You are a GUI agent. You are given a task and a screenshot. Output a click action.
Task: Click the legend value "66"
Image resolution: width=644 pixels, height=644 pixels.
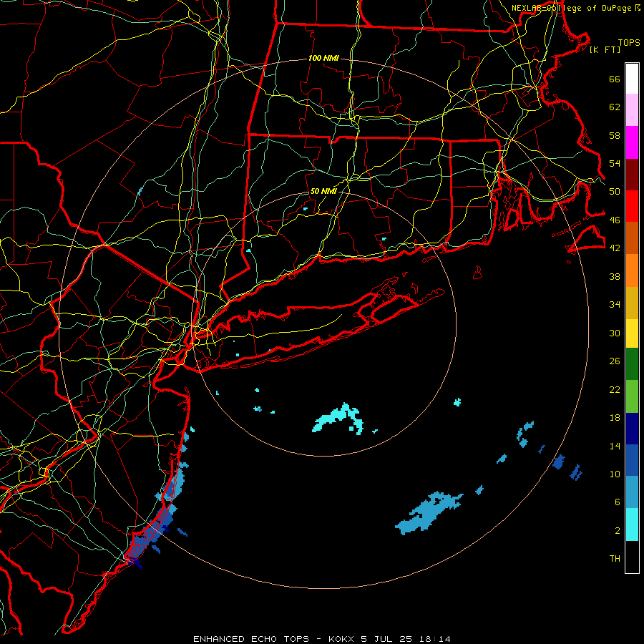(x=615, y=79)
